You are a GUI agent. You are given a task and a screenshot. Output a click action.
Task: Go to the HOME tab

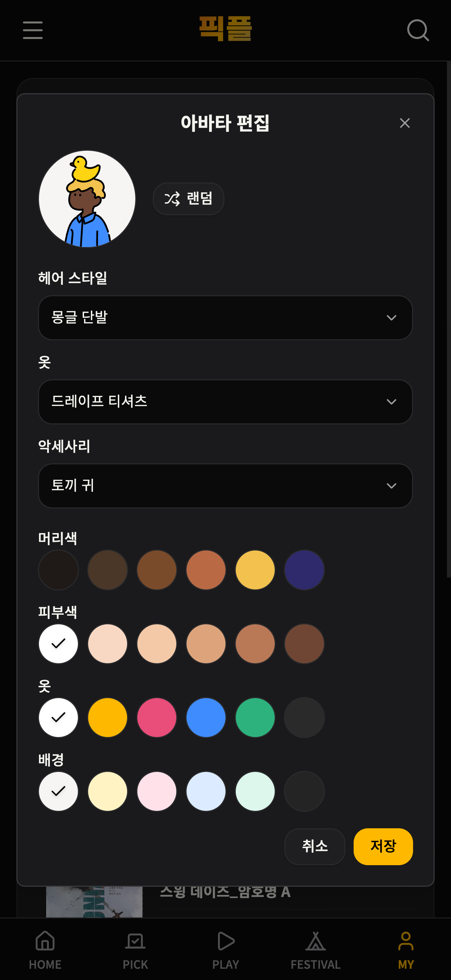tap(45, 950)
